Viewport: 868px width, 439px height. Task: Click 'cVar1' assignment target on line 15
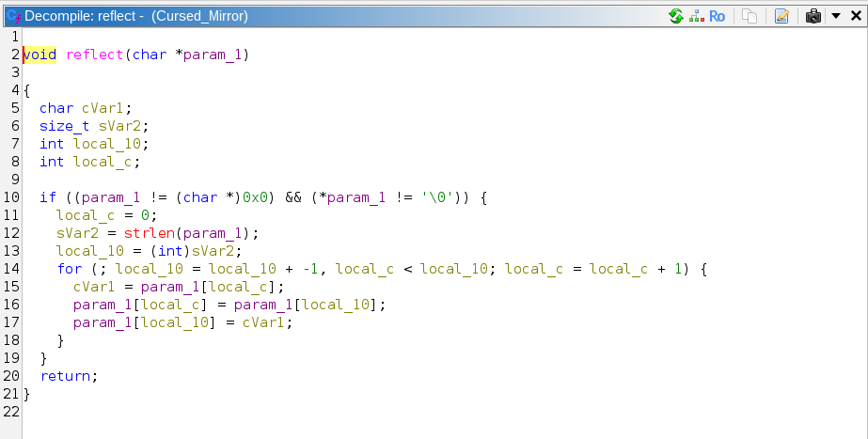click(x=95, y=287)
